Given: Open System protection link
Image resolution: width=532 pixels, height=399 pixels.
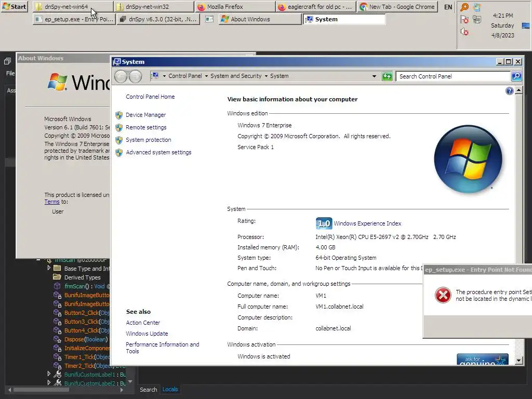Looking at the screenshot, I should pyautogui.click(x=149, y=140).
